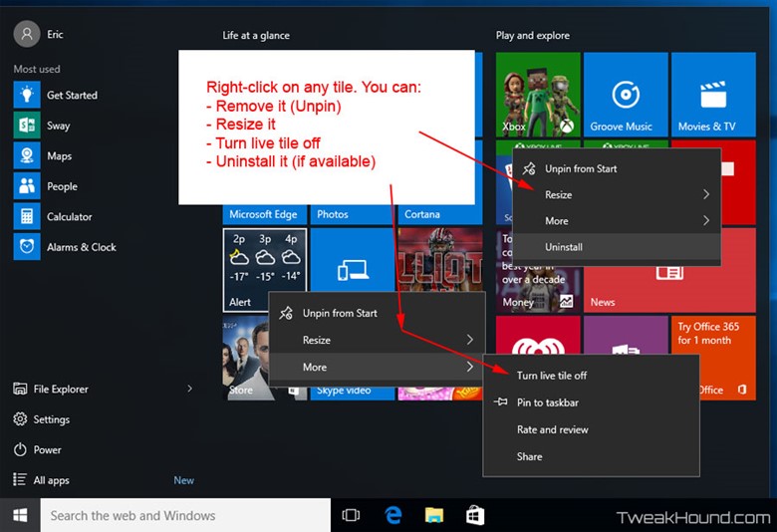The width and height of the screenshot is (777, 532).
Task: Expand the File Explorer jump list arrow
Action: click(189, 390)
